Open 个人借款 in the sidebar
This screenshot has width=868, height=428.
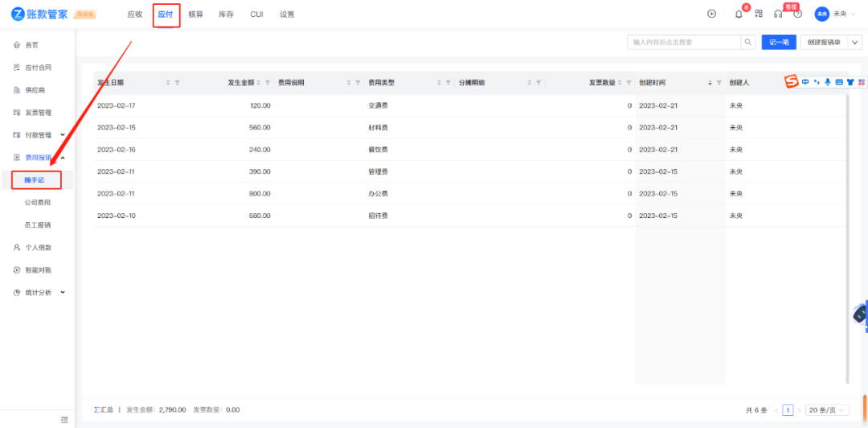(37, 247)
